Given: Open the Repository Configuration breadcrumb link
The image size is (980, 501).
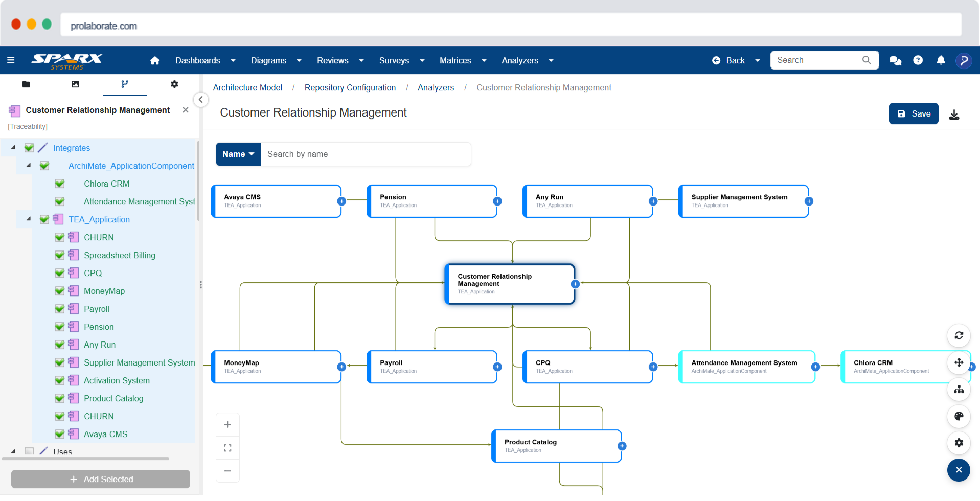Looking at the screenshot, I should coord(350,87).
